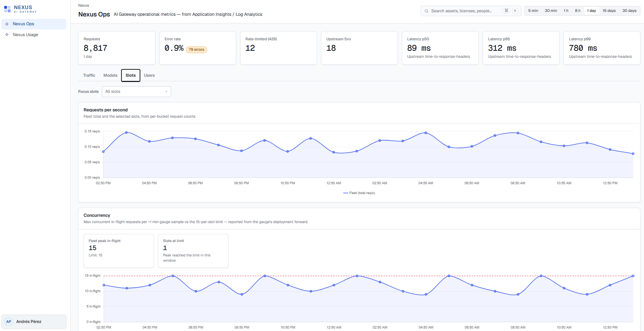The height and width of the screenshot is (331, 644).
Task: Toggle the Fleet (total req/s) legend entry
Action: click(359, 193)
